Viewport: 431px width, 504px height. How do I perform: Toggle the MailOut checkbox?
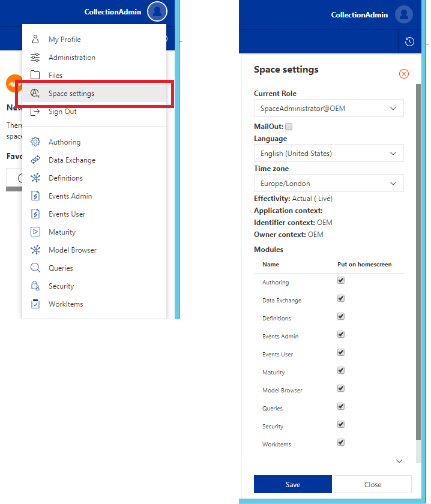click(x=289, y=127)
